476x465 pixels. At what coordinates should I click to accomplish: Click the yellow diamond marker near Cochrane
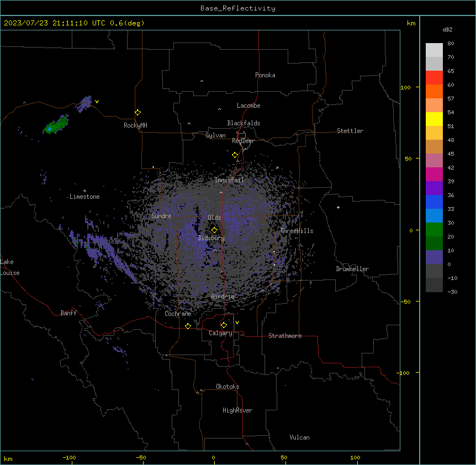coord(188,326)
